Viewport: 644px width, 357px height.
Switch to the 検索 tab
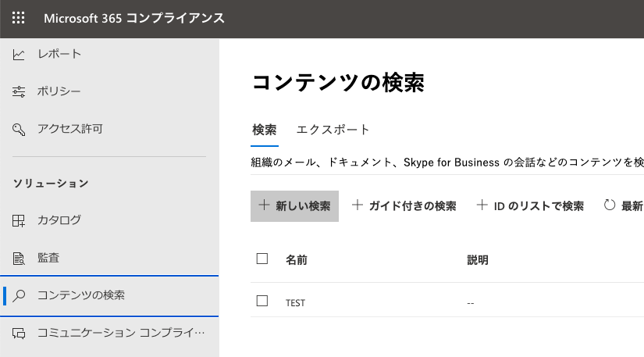pyautogui.click(x=265, y=130)
